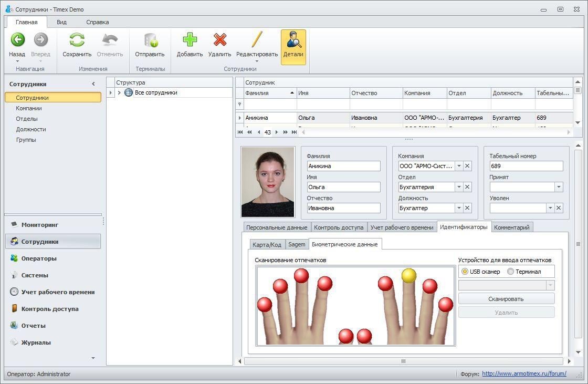The image size is (588, 384).
Task: Click the Редактировать pencil icon
Action: (257, 40)
